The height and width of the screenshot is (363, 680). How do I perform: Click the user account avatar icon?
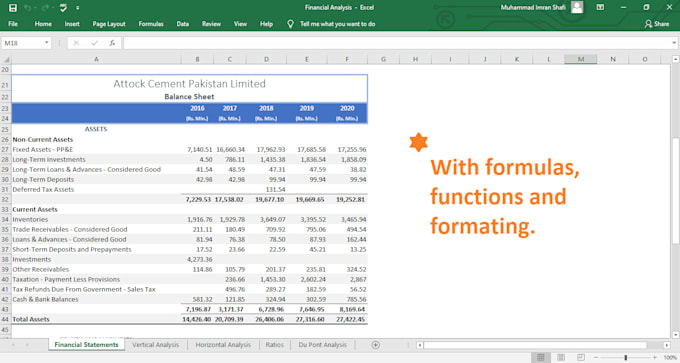[577, 7]
